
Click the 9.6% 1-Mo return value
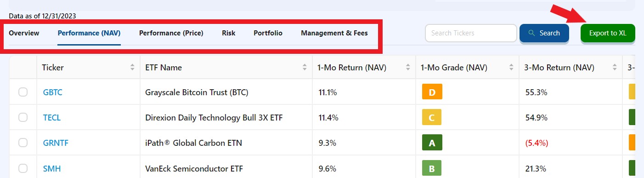point(327,168)
